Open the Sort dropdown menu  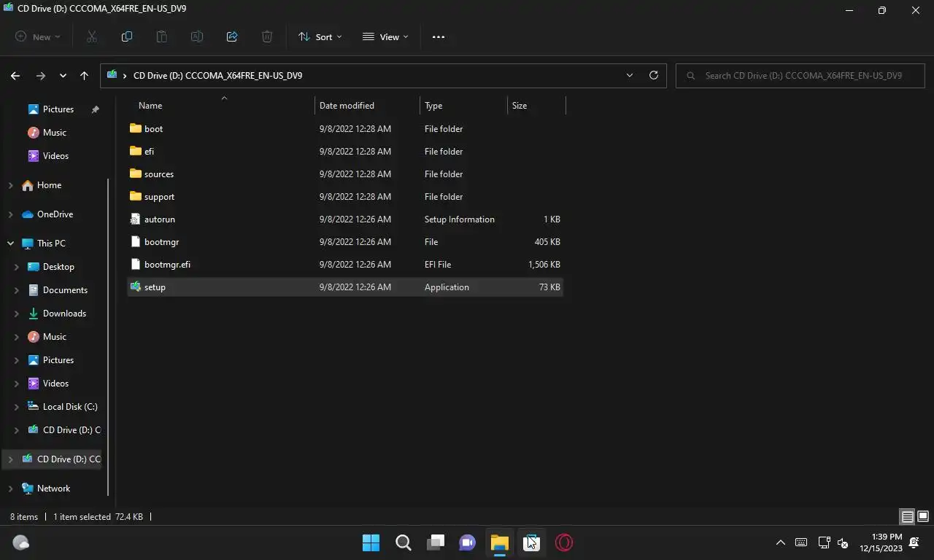[x=320, y=36]
